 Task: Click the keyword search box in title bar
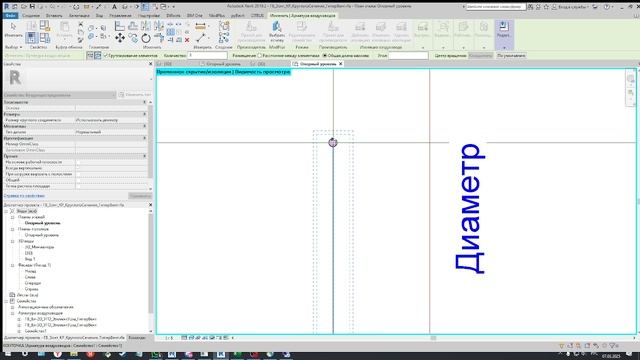[x=496, y=7]
